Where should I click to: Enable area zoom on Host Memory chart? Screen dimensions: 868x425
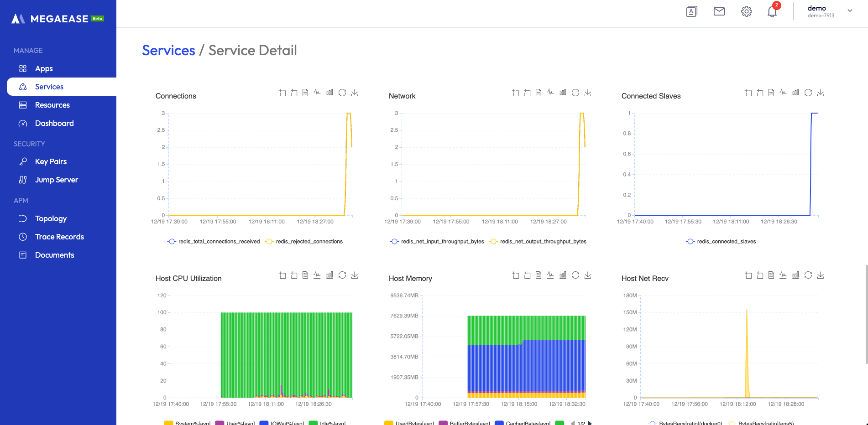click(x=516, y=275)
